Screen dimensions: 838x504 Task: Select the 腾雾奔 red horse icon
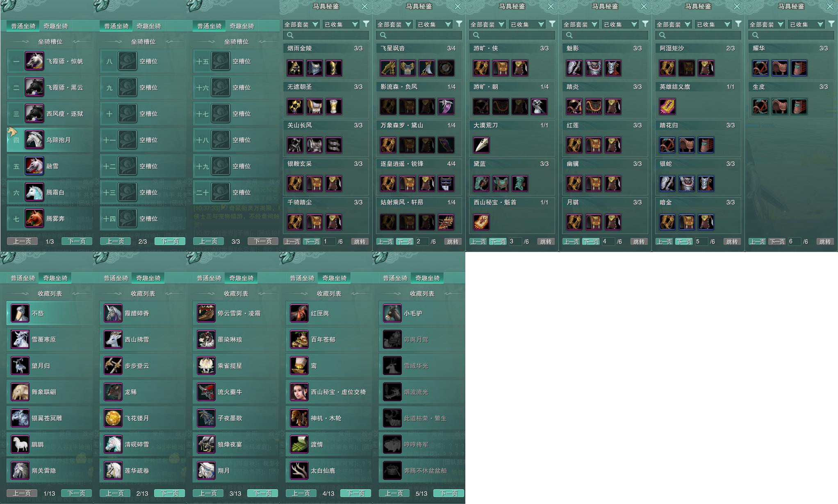click(x=34, y=218)
